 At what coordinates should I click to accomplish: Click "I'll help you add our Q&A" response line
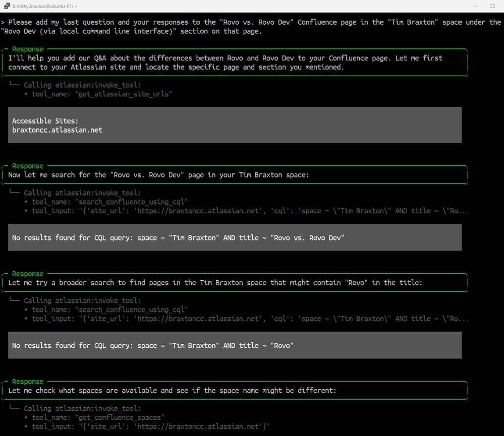pyautogui.click(x=226, y=58)
